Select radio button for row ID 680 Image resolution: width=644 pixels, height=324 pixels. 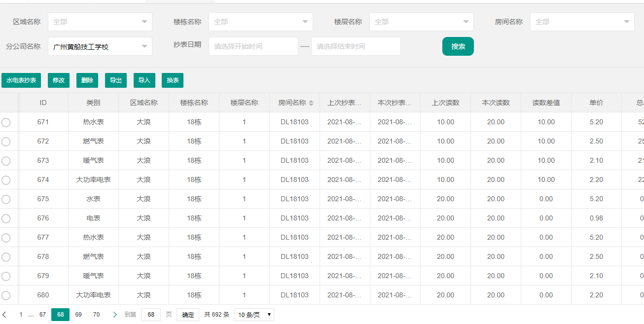[6, 295]
